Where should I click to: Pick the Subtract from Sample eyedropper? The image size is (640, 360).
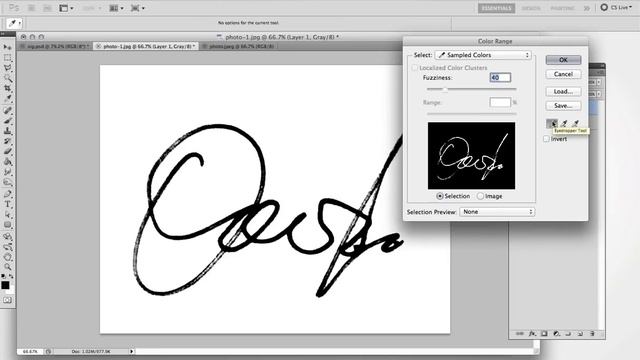click(575, 123)
